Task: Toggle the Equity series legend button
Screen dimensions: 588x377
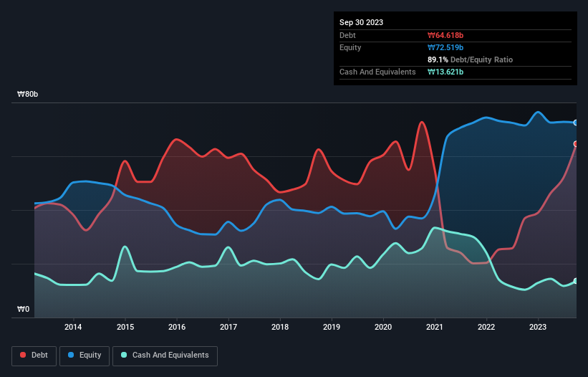Action: pyautogui.click(x=85, y=355)
